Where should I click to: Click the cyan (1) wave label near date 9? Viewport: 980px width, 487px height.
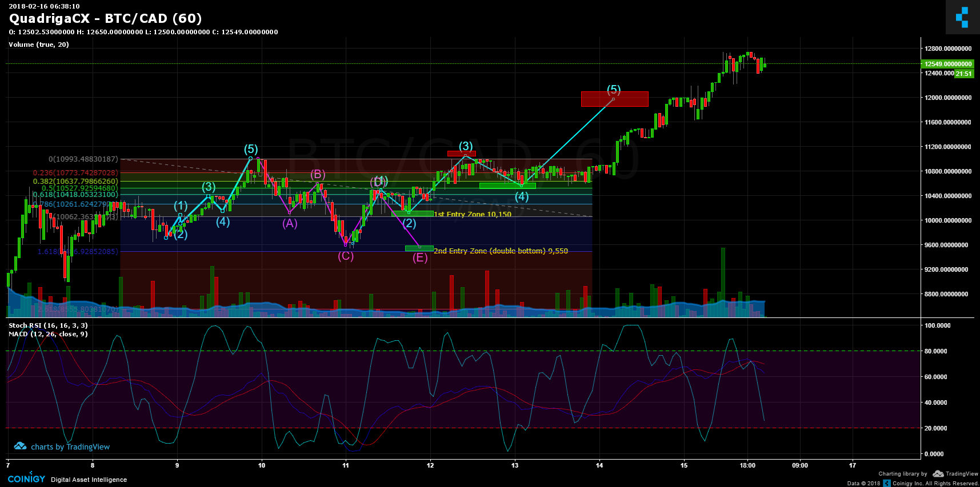coord(181,206)
